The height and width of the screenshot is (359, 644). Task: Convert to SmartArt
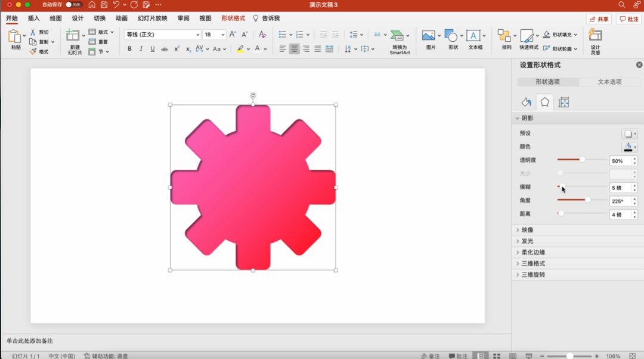[400, 42]
